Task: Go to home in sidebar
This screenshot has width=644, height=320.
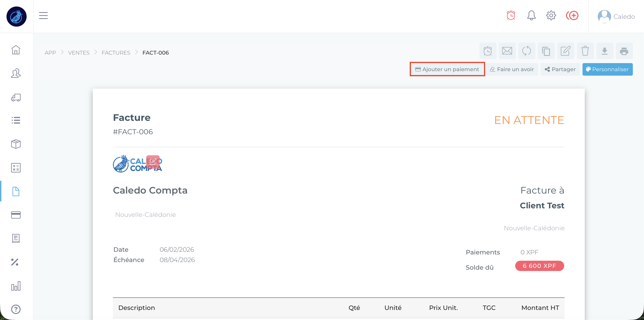Action: click(x=16, y=49)
